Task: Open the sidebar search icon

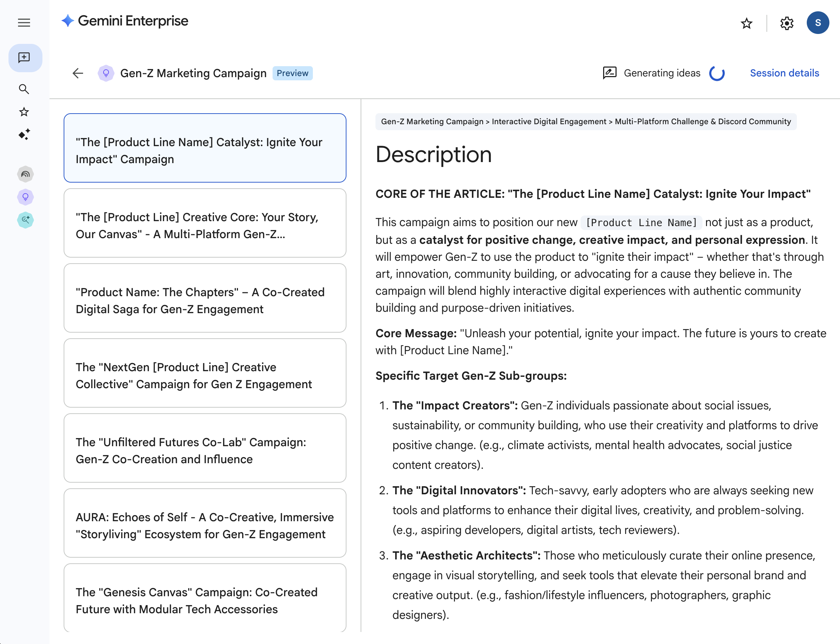Action: [x=24, y=89]
